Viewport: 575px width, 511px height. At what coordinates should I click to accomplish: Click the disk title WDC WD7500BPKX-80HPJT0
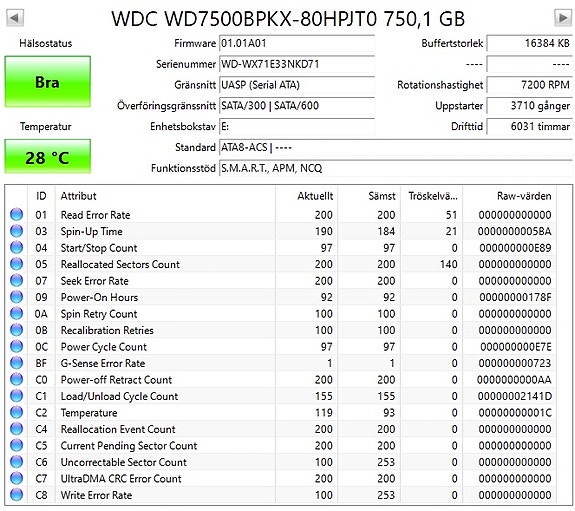[x=244, y=19]
